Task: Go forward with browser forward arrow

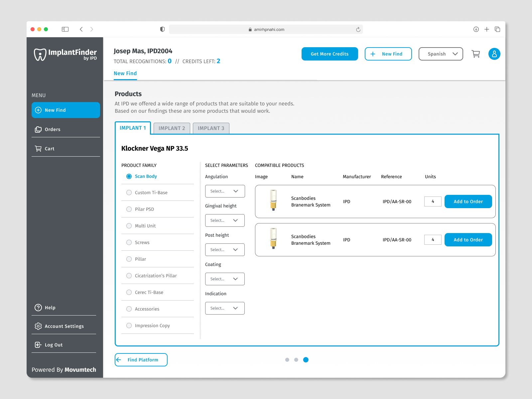Action: pos(92,29)
